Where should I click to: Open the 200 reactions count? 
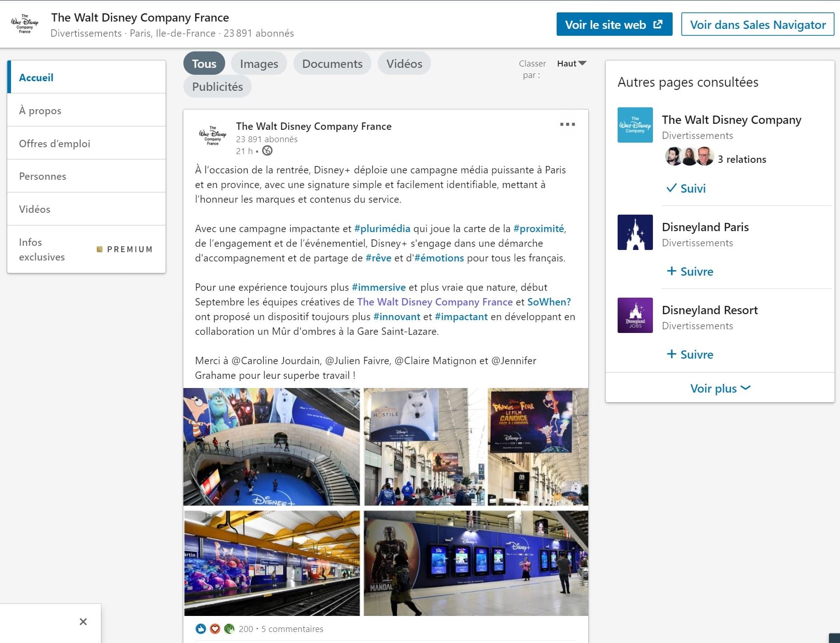(246, 629)
